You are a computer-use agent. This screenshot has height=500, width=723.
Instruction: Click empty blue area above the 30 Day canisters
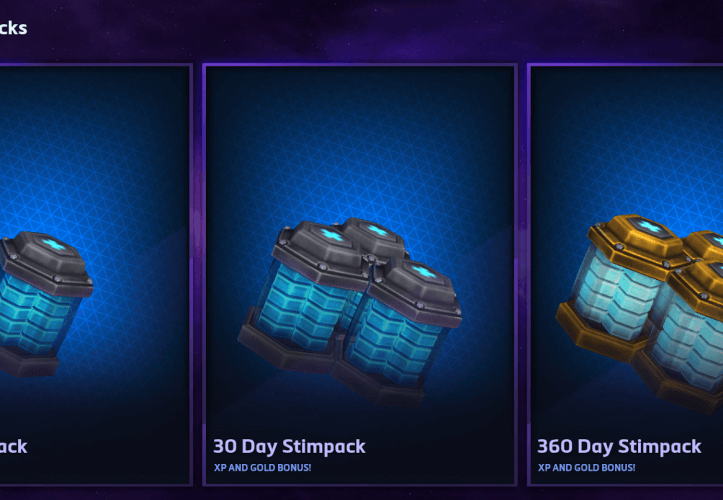[x=360, y=138]
